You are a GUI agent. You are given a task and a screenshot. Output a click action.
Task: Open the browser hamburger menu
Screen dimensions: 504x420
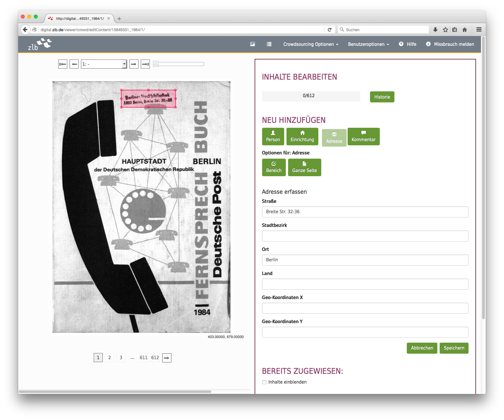pos(479,30)
